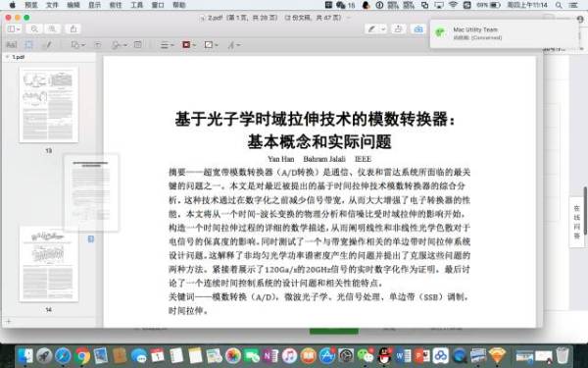Click the dragged page thumbnail overlay
Viewport: 588px width, 368px height.
pos(91,192)
